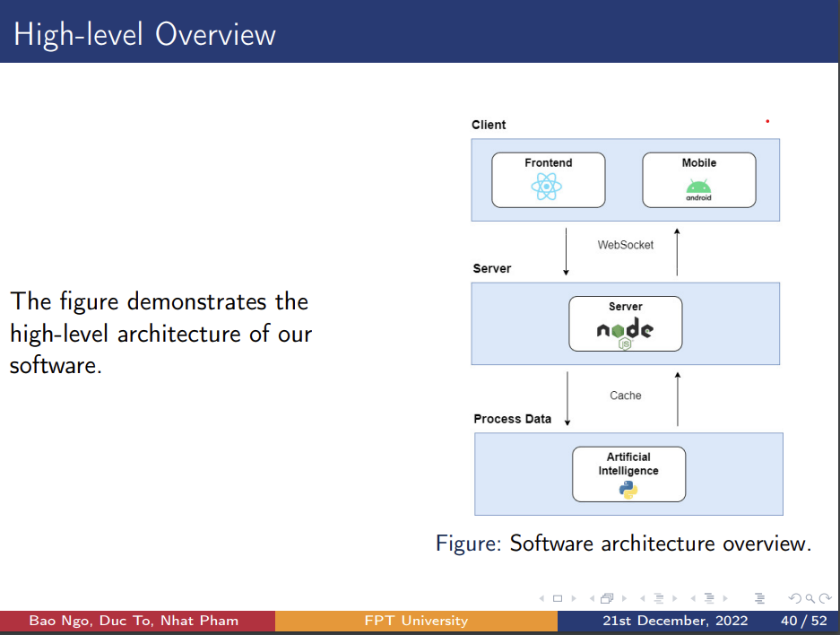This screenshot has width=840, height=635.
Task: Click the next-slide arrow right of the rectangle icon
Action: click(x=574, y=598)
